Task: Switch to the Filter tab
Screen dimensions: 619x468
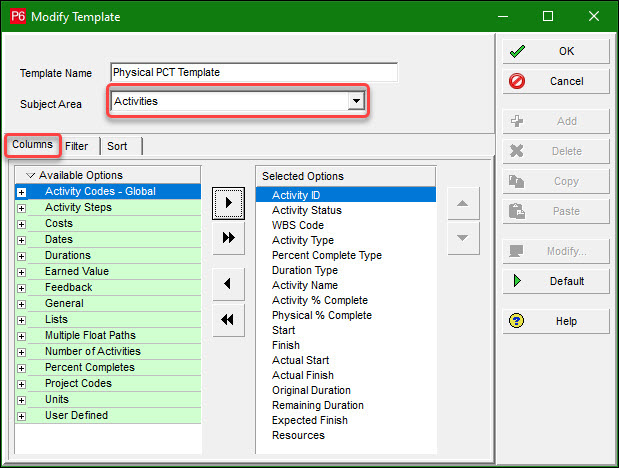Action: (77, 146)
